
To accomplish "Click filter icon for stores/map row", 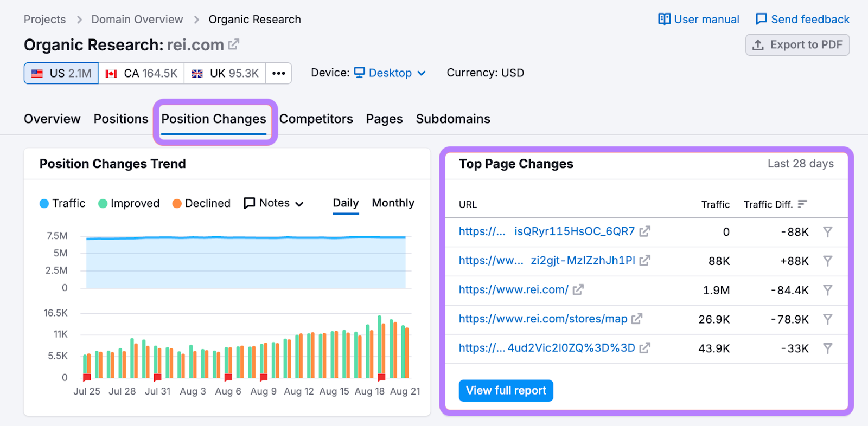I will pos(827,319).
